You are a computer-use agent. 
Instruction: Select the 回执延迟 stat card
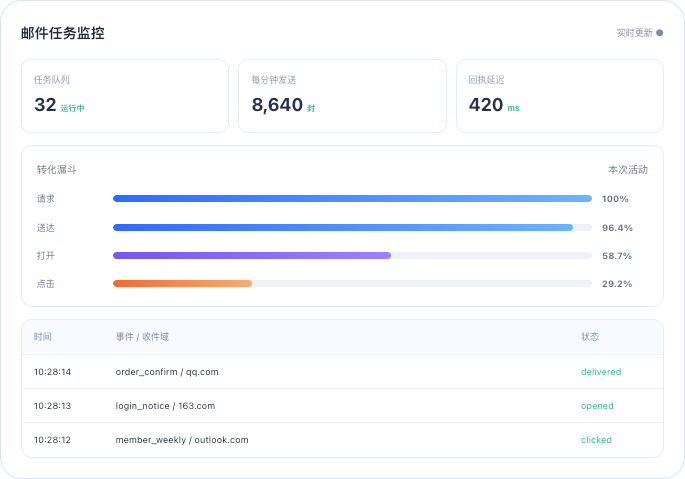[x=560, y=96]
